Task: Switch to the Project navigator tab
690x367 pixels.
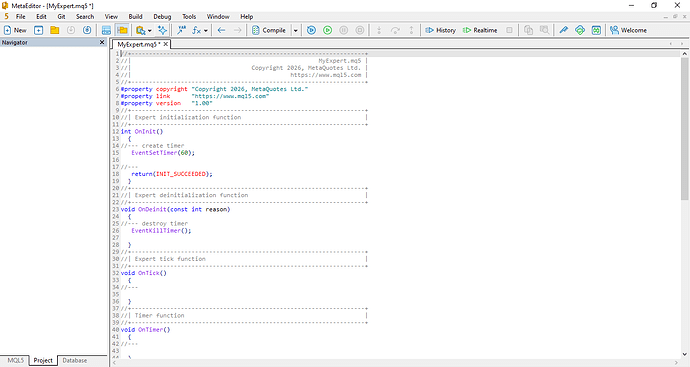Action: [43, 360]
